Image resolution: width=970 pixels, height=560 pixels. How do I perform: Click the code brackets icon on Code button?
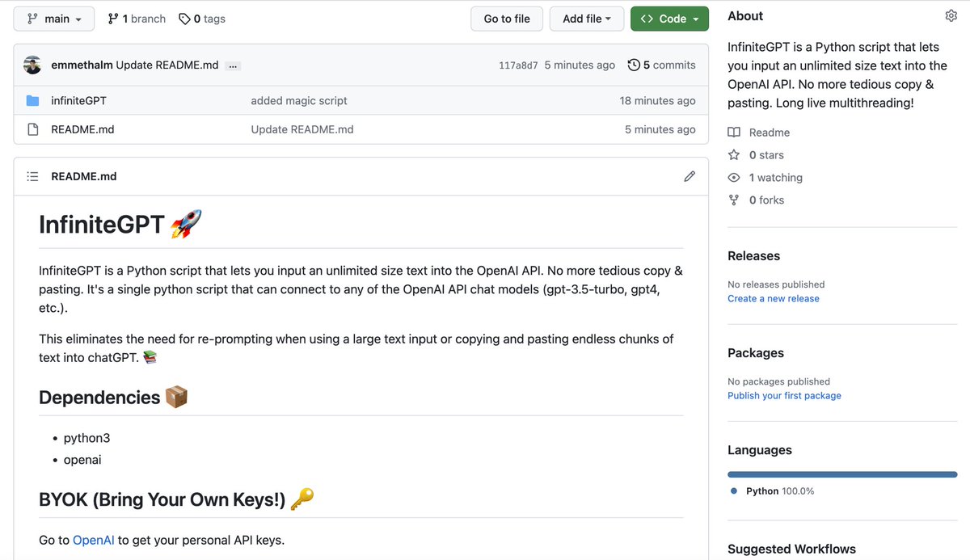tap(647, 19)
